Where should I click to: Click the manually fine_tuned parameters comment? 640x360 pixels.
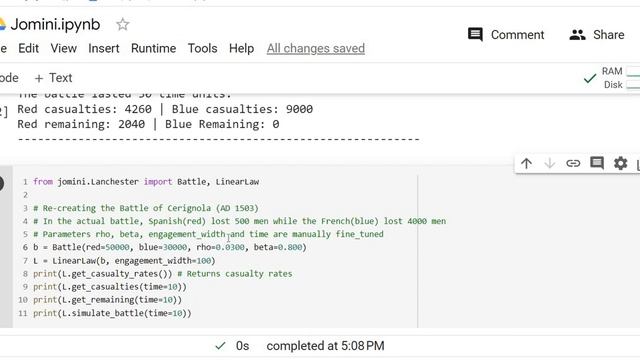pyautogui.click(x=208, y=234)
